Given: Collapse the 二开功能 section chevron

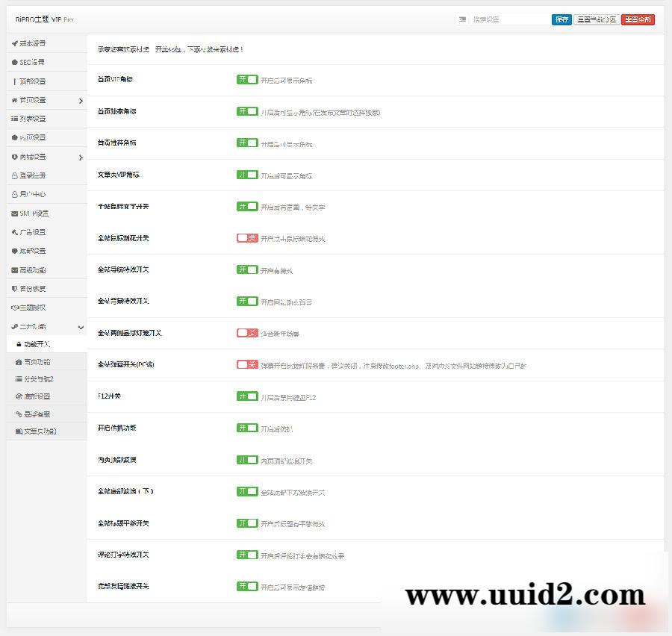Looking at the screenshot, I should pyautogui.click(x=81, y=327).
